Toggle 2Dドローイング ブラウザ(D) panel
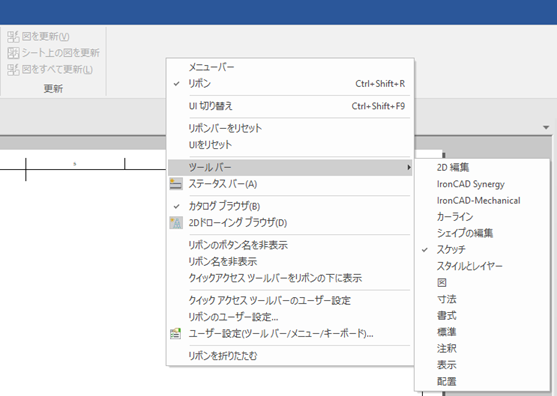557x396 pixels. [x=290, y=223]
